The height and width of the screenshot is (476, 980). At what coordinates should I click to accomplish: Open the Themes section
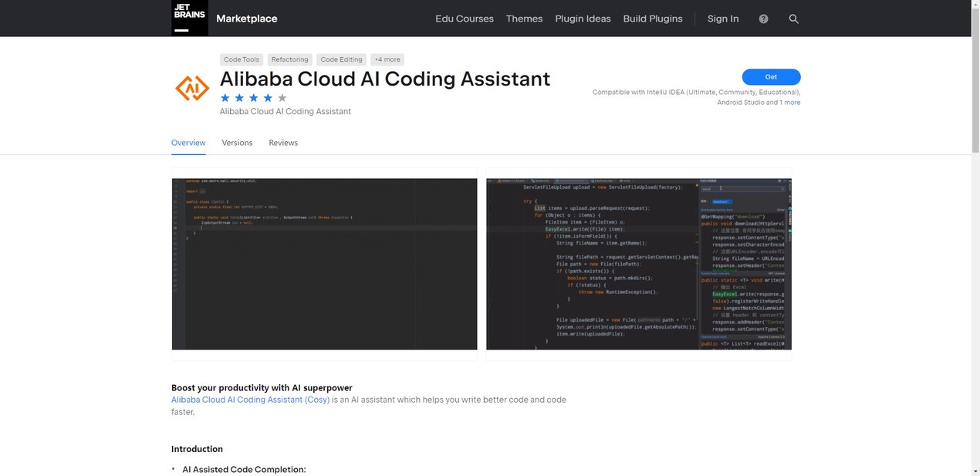pos(524,19)
